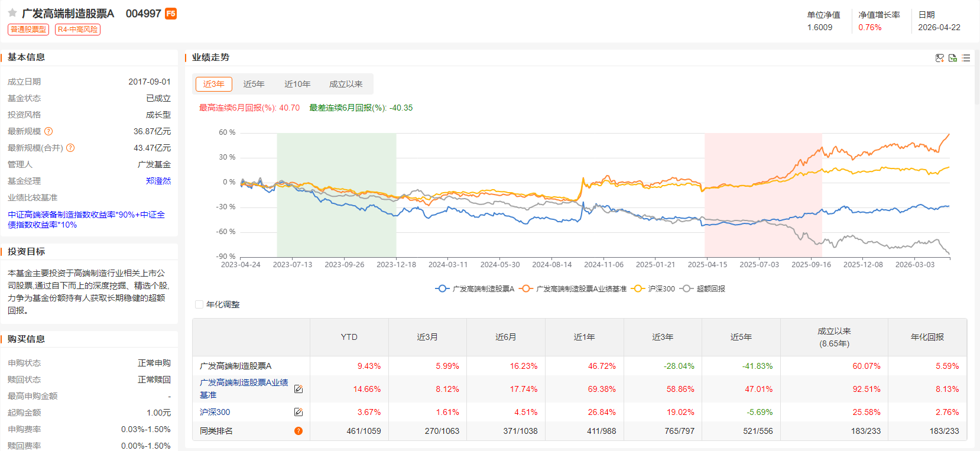The width and height of the screenshot is (980, 451).
Task: Select the 近10年 time range
Action: pyautogui.click(x=297, y=84)
